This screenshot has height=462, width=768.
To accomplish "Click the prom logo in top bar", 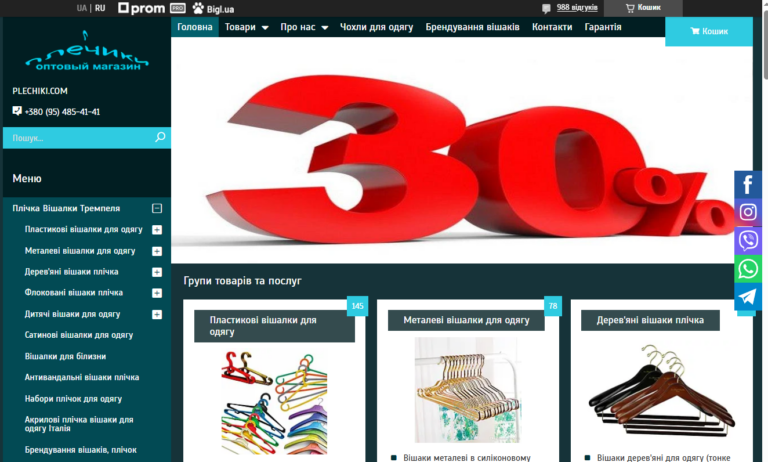I will tap(142, 8).
